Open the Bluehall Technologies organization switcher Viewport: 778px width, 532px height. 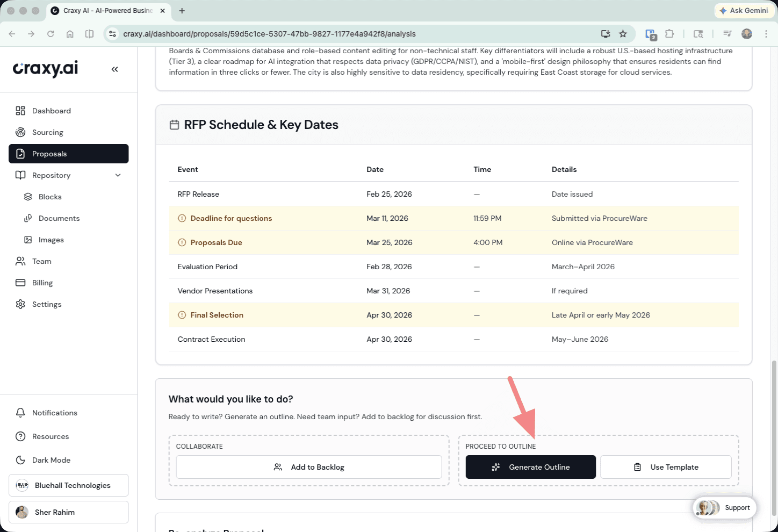click(68, 485)
